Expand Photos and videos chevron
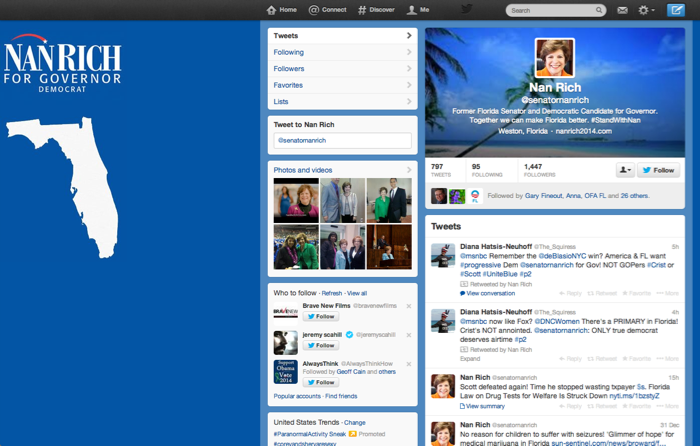The width and height of the screenshot is (700, 446). tap(409, 170)
